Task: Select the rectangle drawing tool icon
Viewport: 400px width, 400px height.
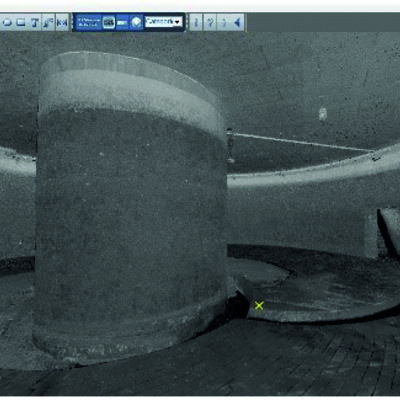Action: (x=21, y=22)
